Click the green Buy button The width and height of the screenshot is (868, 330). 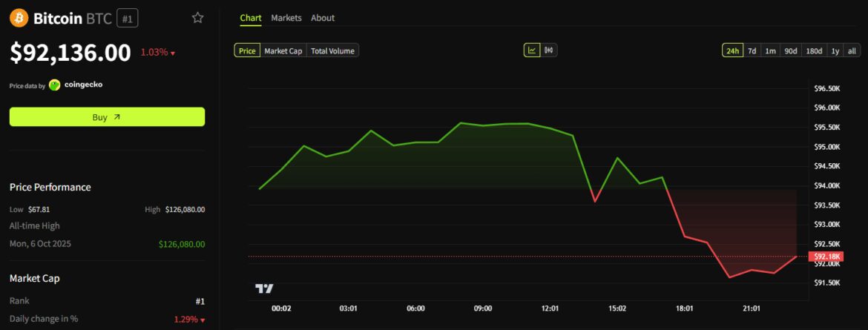[x=107, y=117]
